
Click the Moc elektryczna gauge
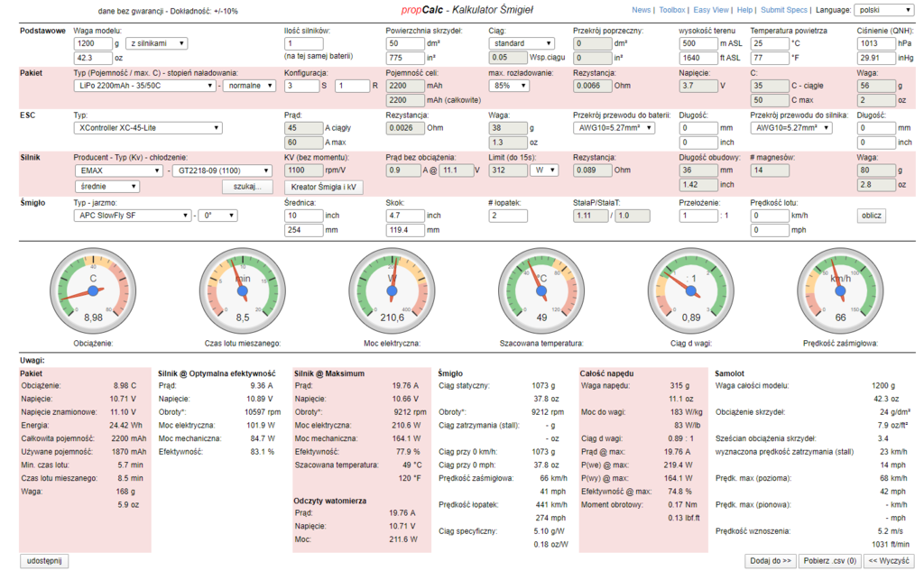tap(391, 290)
